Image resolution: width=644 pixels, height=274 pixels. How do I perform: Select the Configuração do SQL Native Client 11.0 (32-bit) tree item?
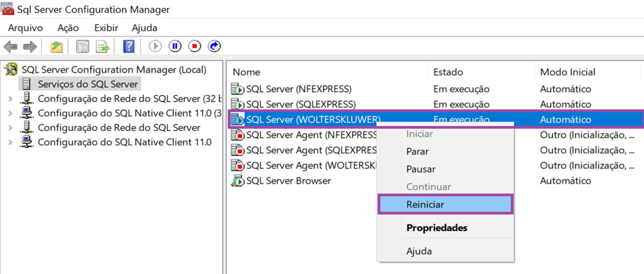[129, 113]
